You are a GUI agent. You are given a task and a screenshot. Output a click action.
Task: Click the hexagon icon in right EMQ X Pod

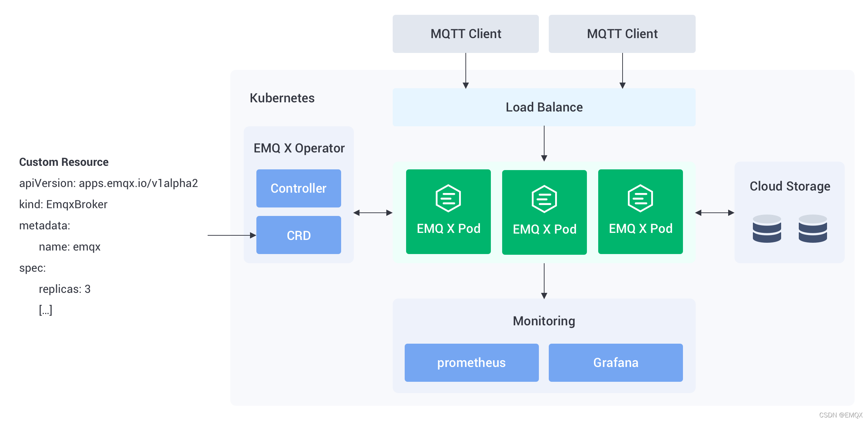640,198
